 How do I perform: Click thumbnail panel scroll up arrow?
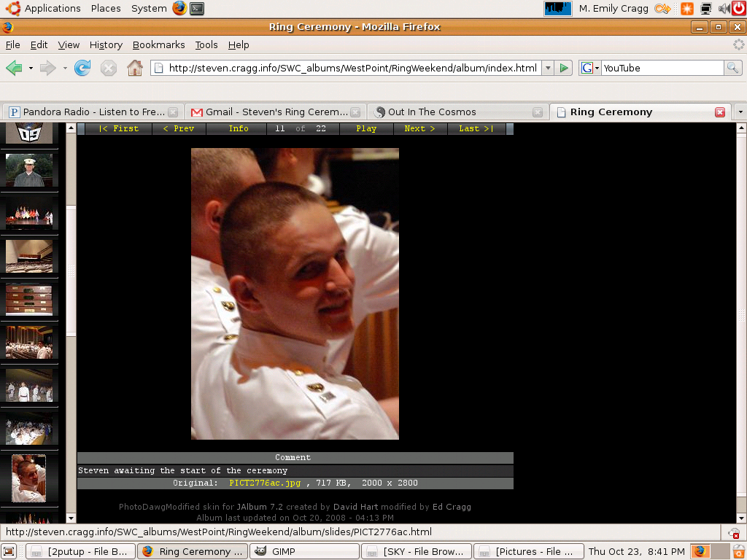click(x=71, y=128)
